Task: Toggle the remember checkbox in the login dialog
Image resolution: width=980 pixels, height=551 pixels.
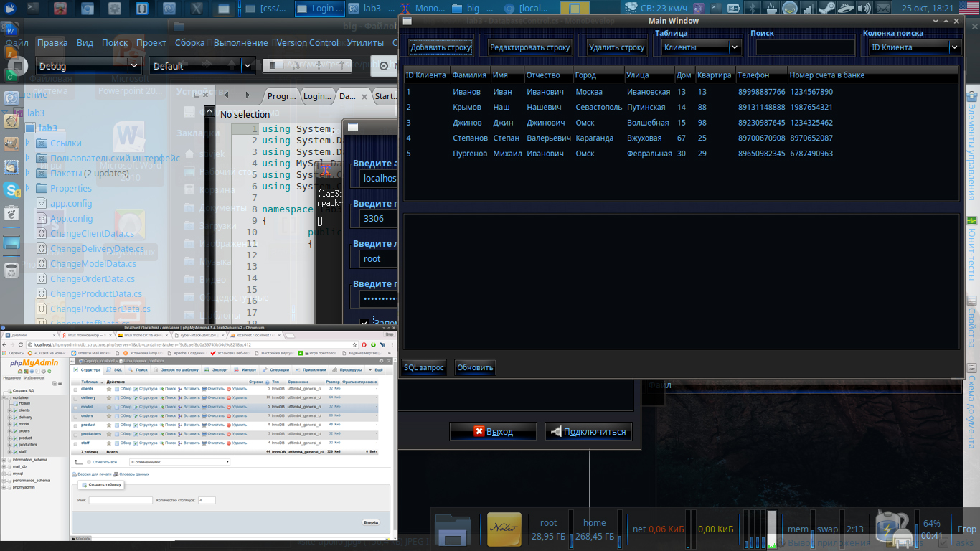Action: 364,324
